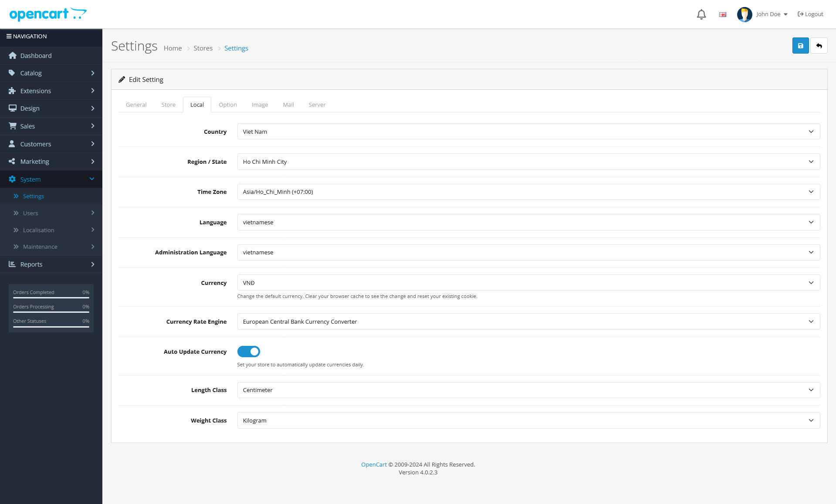Screen dimensions: 836x504
Task: Disable the Auto Update Currency switch
Action: coord(249,352)
